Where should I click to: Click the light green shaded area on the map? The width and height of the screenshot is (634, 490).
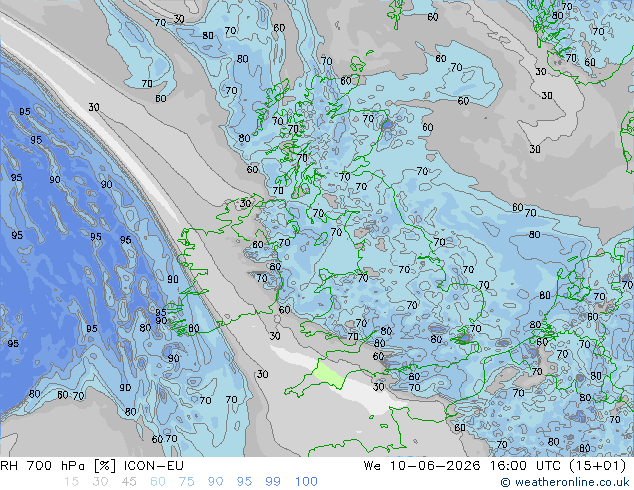click(328, 376)
